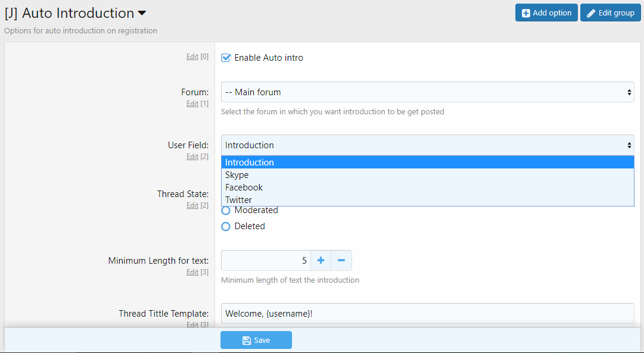Choose Skype from the User Field list
The image size is (644, 353).
[237, 175]
